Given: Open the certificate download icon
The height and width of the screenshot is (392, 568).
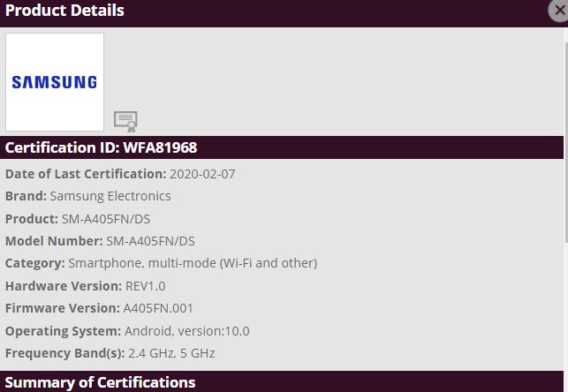Looking at the screenshot, I should pyautogui.click(x=125, y=121).
